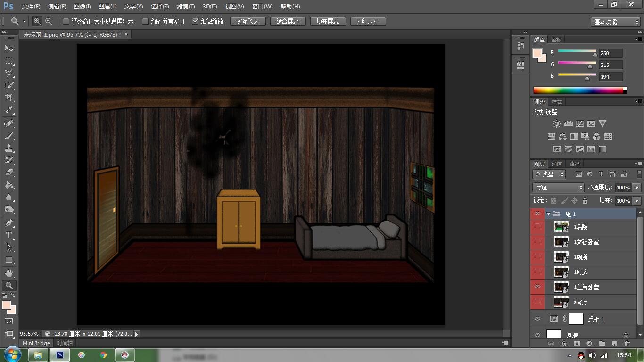644x362 pixels.
Task: Add a Brightness/Contrast adjustment
Action: (x=557, y=124)
